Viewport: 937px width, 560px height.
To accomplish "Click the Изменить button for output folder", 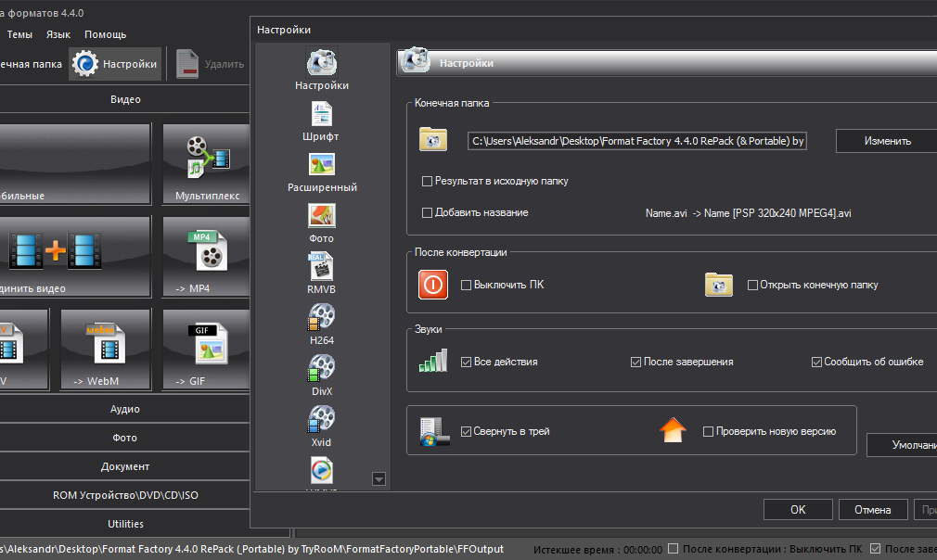I will (887, 141).
